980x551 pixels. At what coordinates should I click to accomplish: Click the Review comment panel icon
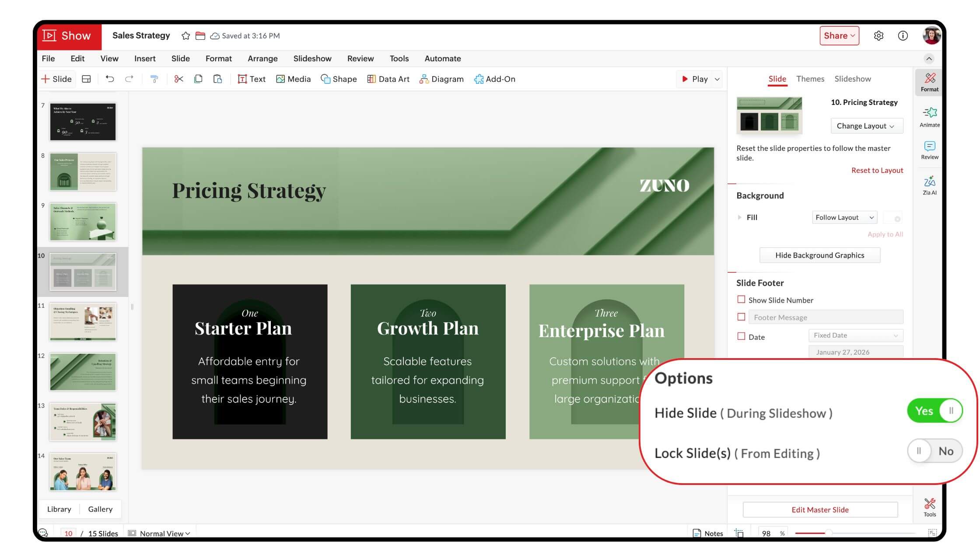coord(929,150)
